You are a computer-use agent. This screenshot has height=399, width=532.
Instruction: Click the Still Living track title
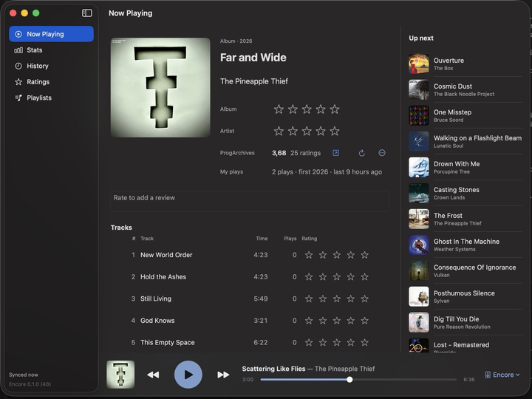(x=156, y=299)
